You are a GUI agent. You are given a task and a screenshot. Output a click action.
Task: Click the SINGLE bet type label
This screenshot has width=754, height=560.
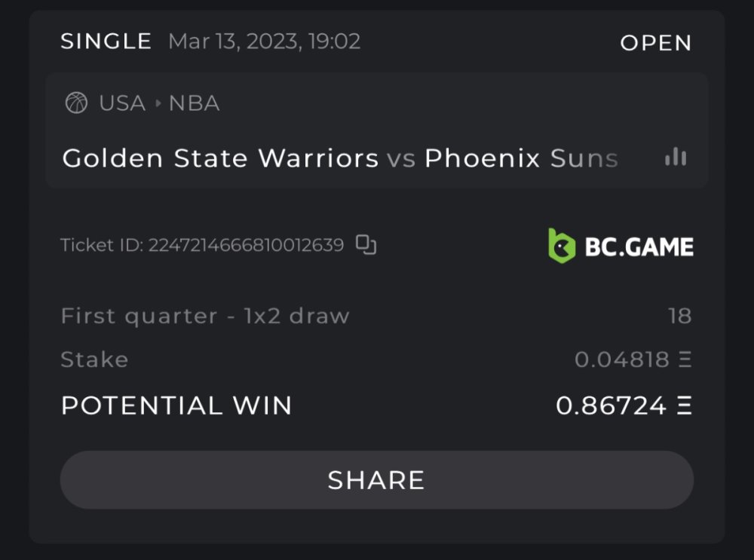pyautogui.click(x=106, y=41)
